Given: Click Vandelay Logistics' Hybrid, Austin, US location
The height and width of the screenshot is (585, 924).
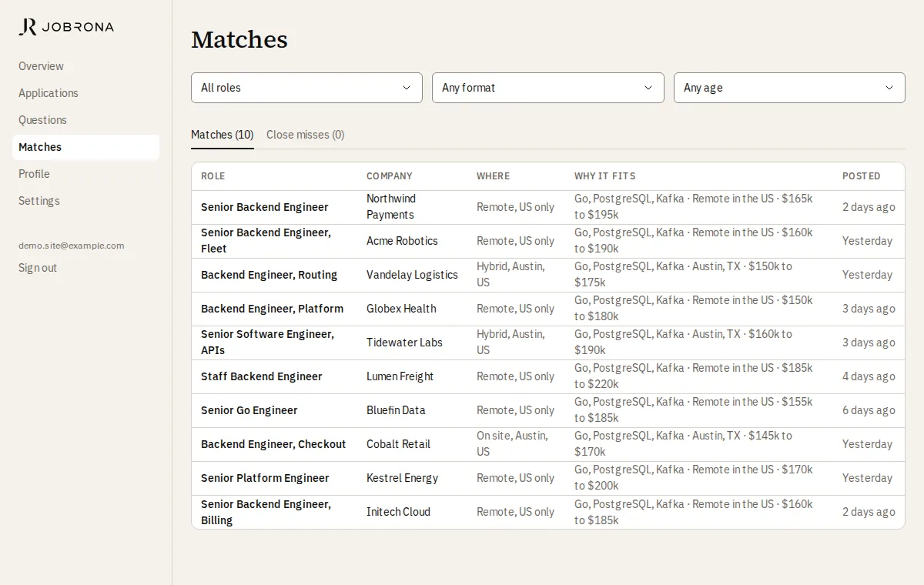Looking at the screenshot, I should (x=511, y=275).
